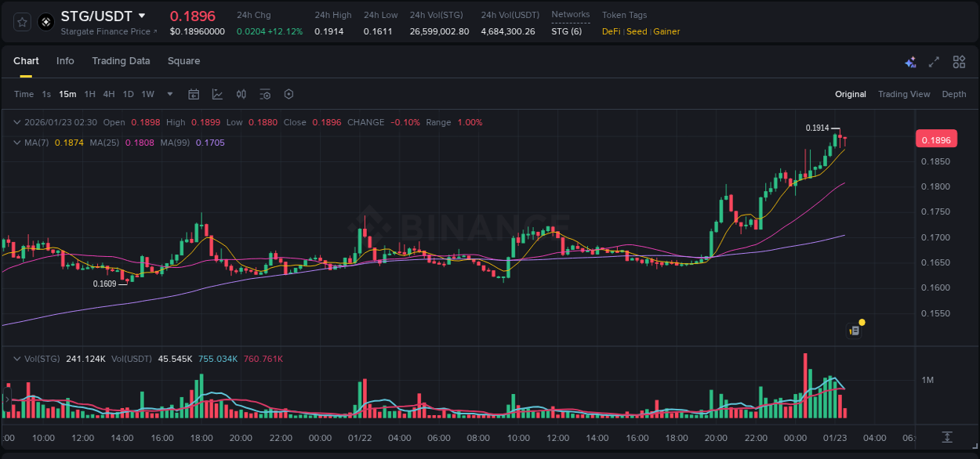The image size is (980, 459).
Task: Open the chart settings hexagon icon
Action: click(x=289, y=94)
